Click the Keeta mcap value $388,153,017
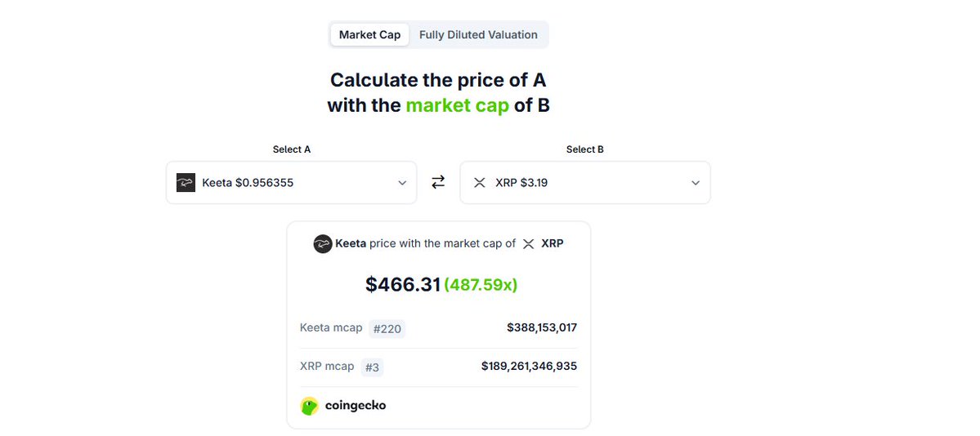 [542, 327]
